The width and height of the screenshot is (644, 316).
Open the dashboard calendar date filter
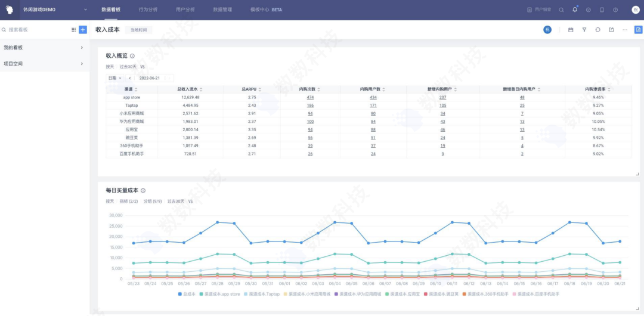(571, 30)
